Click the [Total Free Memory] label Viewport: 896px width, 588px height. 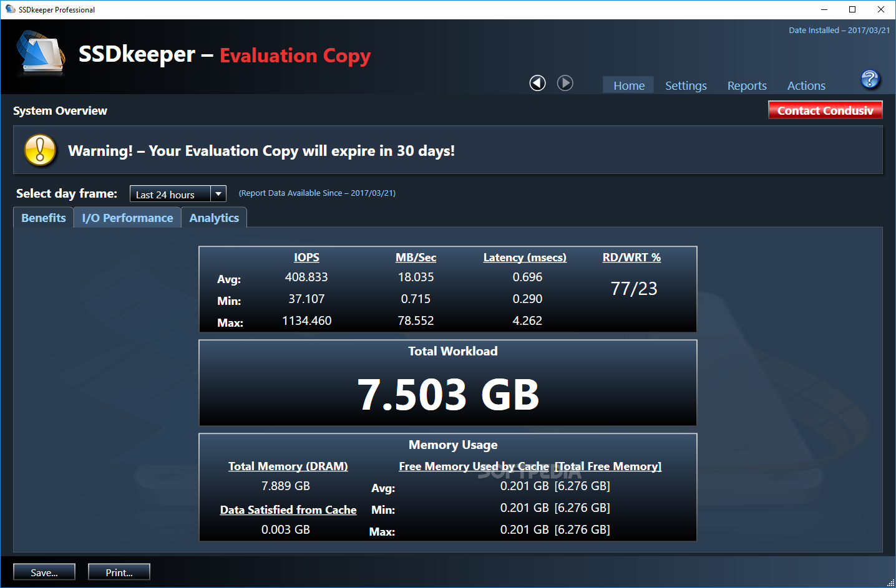tap(608, 466)
